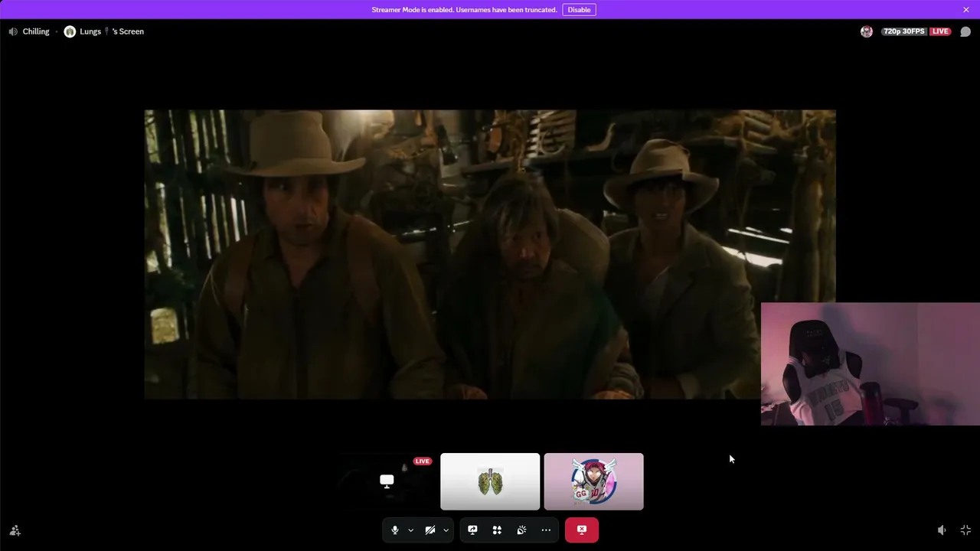980x551 pixels.
Task: Dismiss the Streamer Mode banner
Action: tap(966, 10)
